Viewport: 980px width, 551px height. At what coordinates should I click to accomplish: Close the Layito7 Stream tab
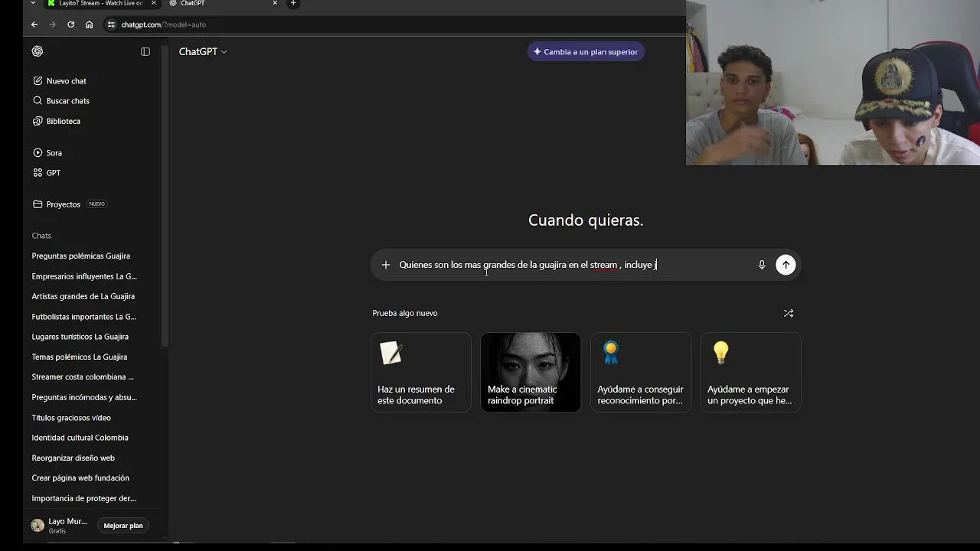pos(153,3)
